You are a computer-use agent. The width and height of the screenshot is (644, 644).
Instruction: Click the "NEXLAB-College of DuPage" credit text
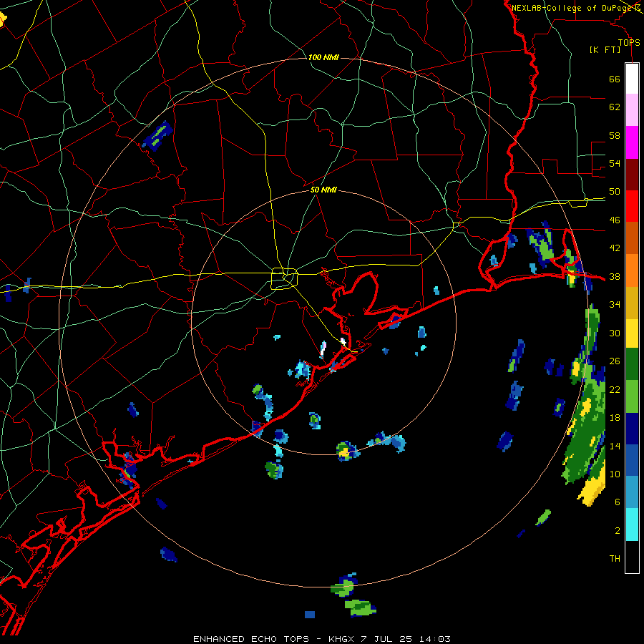tap(572, 8)
